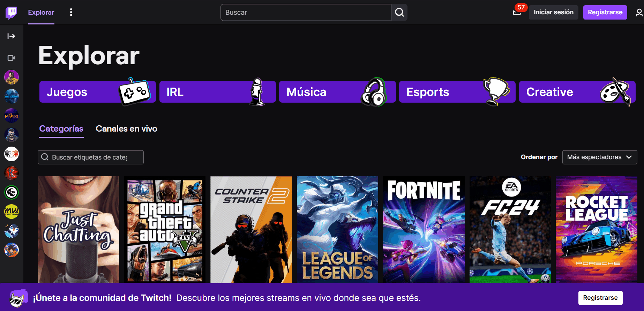Image resolution: width=644 pixels, height=311 pixels.
Task: Click the Twitch logo home icon
Action: (x=12, y=13)
